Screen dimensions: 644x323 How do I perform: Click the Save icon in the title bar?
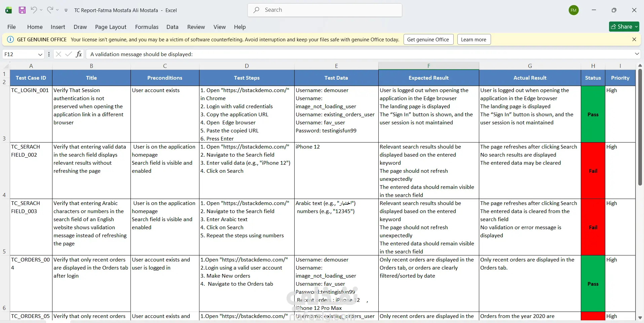pyautogui.click(x=22, y=10)
